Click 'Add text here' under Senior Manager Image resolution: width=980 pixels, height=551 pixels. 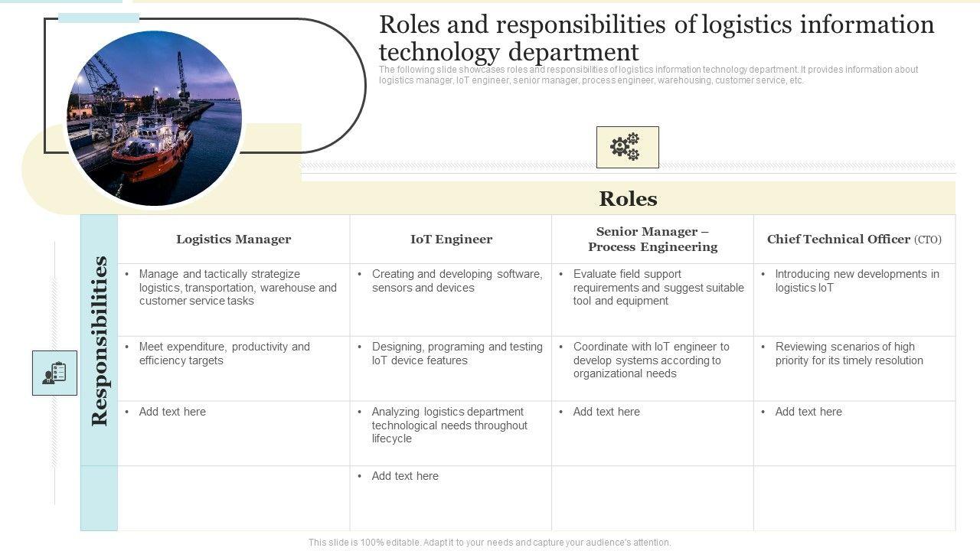pyautogui.click(x=606, y=412)
